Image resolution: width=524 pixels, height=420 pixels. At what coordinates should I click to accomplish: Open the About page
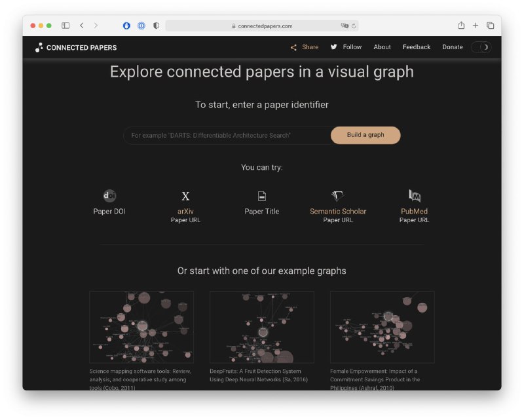pos(382,47)
